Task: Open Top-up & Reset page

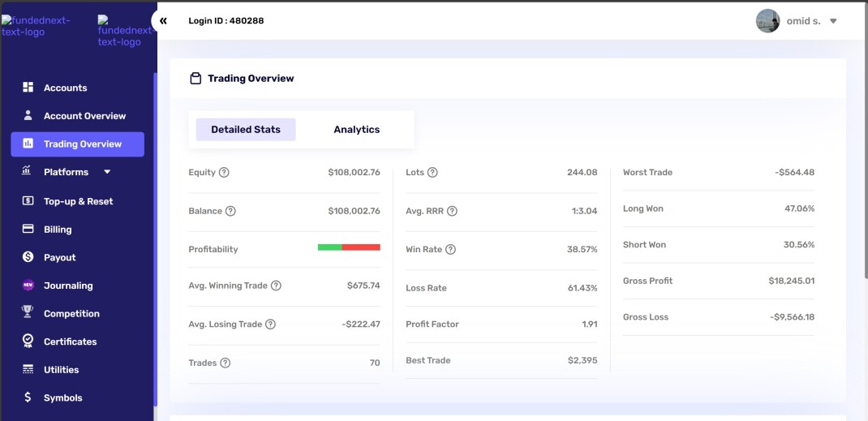Action: (x=78, y=201)
